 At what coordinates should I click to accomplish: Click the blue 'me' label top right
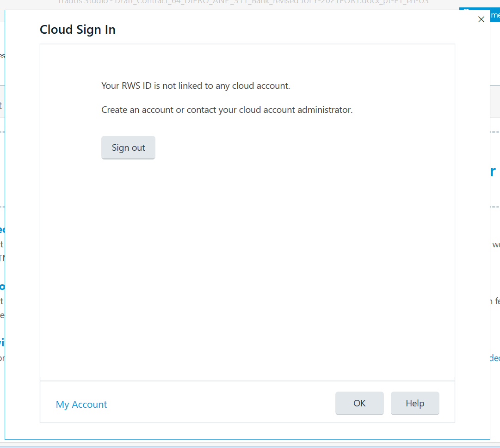(496, 15)
